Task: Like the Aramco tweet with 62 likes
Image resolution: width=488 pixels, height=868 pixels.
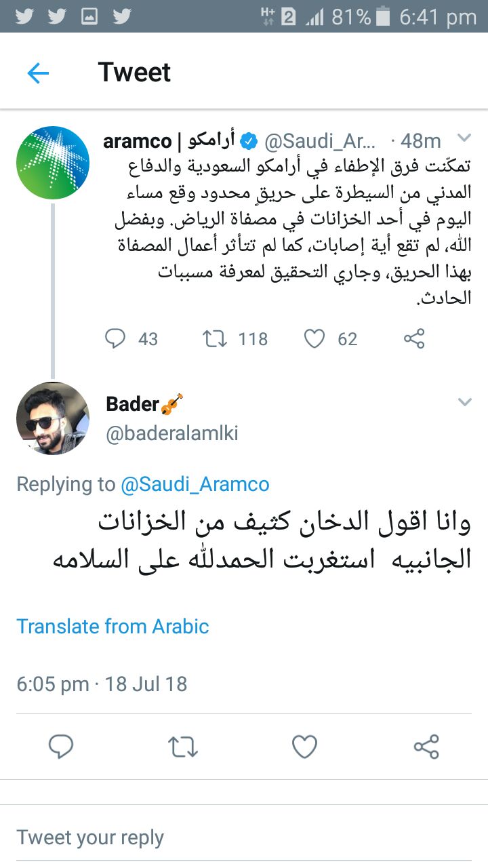Action: 314,338
